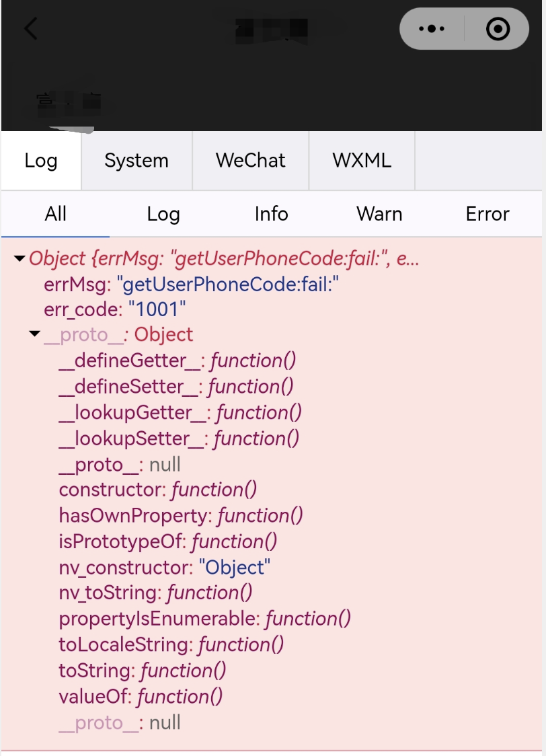Show All log levels filter
Viewport: 546px width, 756px height.
pyautogui.click(x=55, y=214)
